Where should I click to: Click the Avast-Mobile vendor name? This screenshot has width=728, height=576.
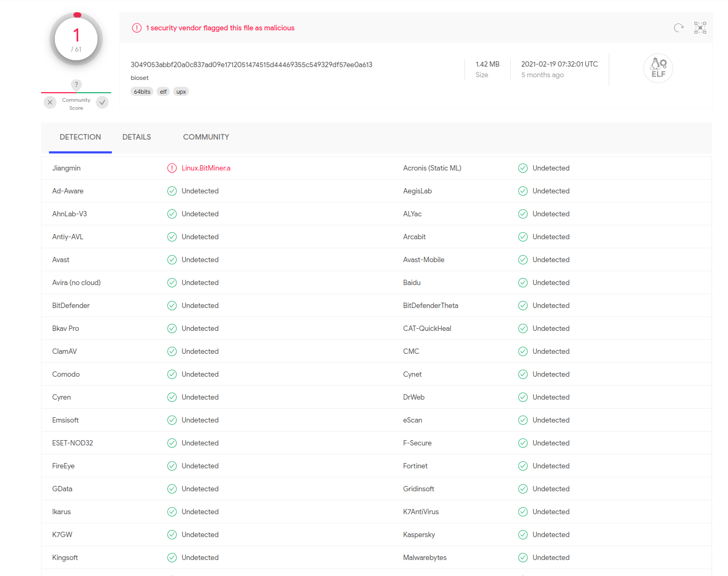(x=424, y=259)
